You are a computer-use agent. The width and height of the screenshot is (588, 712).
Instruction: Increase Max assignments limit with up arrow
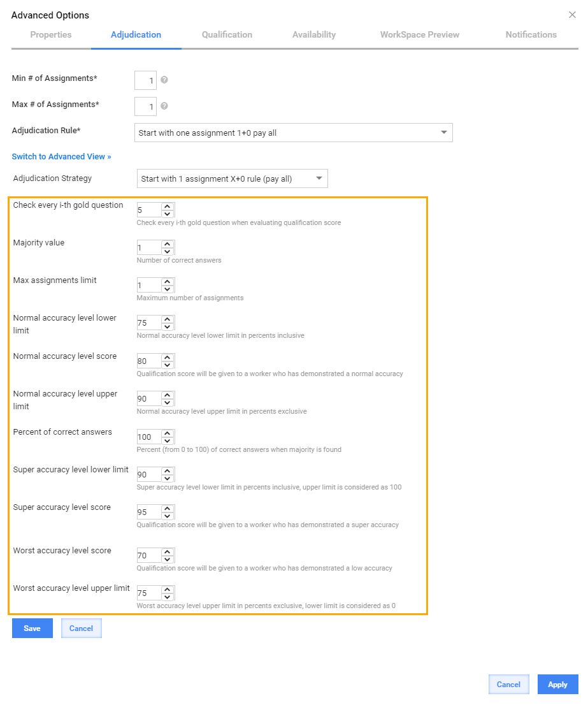pyautogui.click(x=168, y=282)
